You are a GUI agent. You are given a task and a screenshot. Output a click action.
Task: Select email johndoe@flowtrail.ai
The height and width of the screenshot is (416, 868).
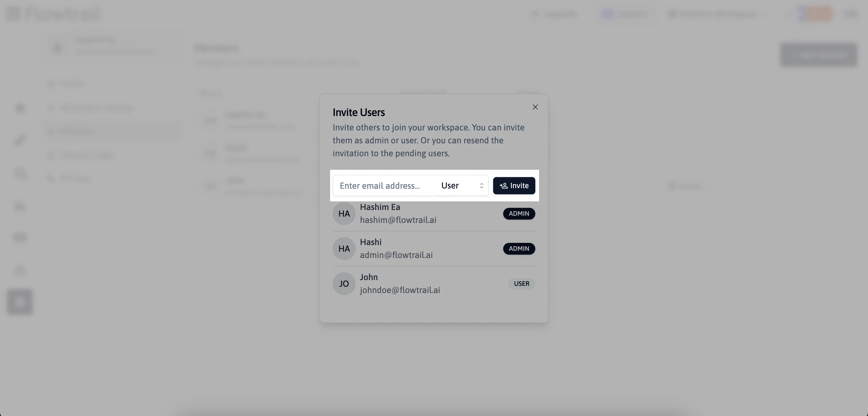[400, 290]
